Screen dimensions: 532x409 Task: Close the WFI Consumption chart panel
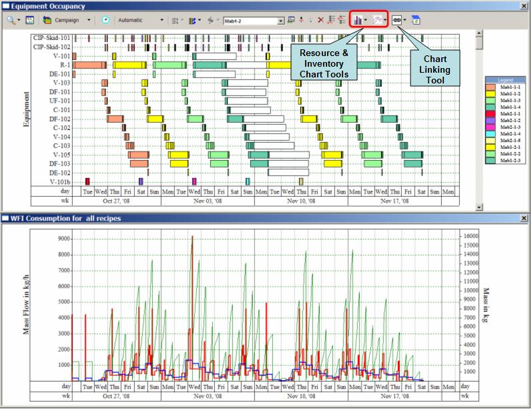523,218
